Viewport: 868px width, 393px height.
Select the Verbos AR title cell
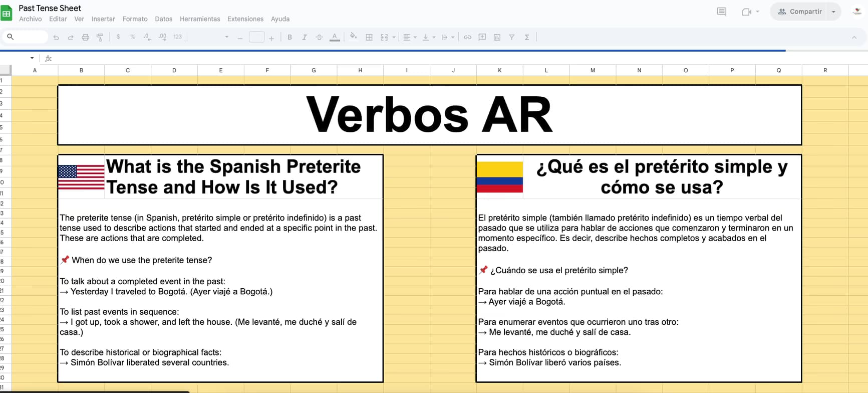tap(430, 115)
